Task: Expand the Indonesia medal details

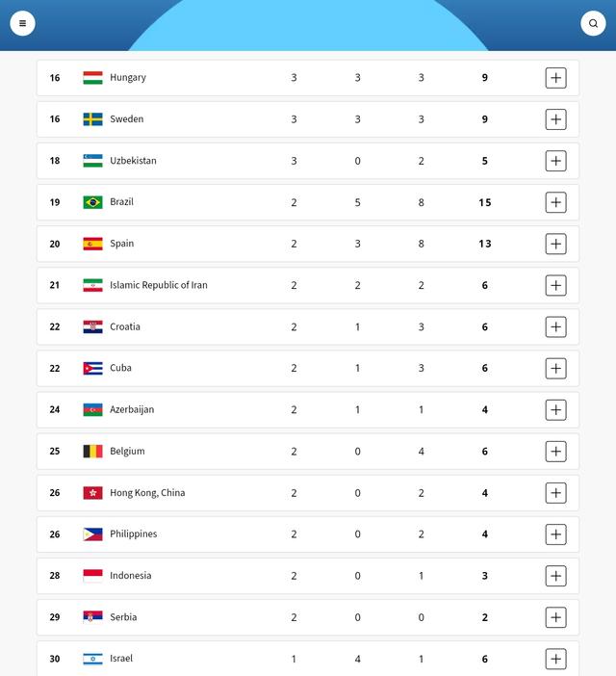Action: [555, 576]
